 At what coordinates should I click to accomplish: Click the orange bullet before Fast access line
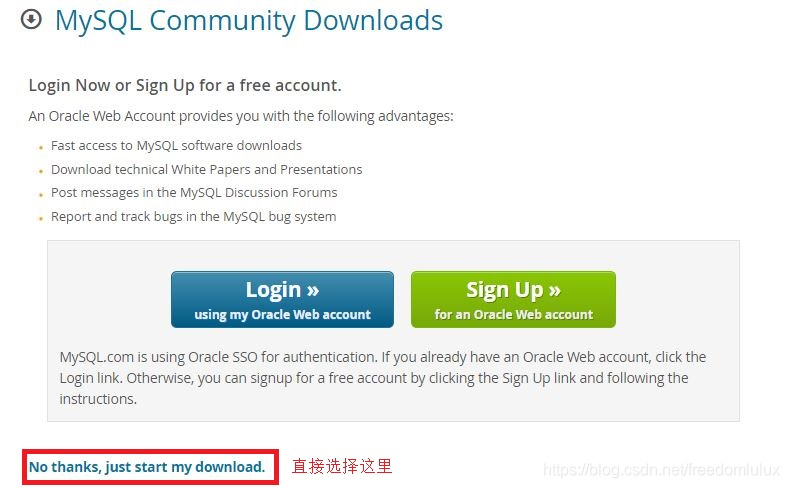(x=41, y=148)
